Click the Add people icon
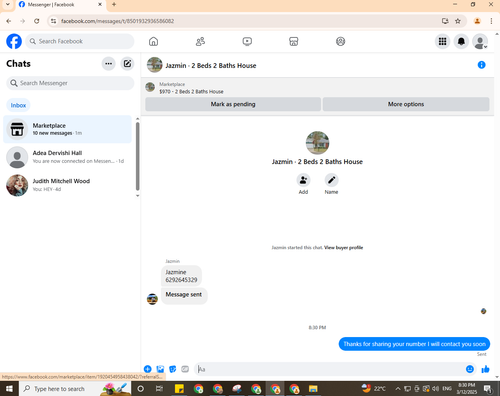Screen dimensions: 500x396 (x=303, y=180)
